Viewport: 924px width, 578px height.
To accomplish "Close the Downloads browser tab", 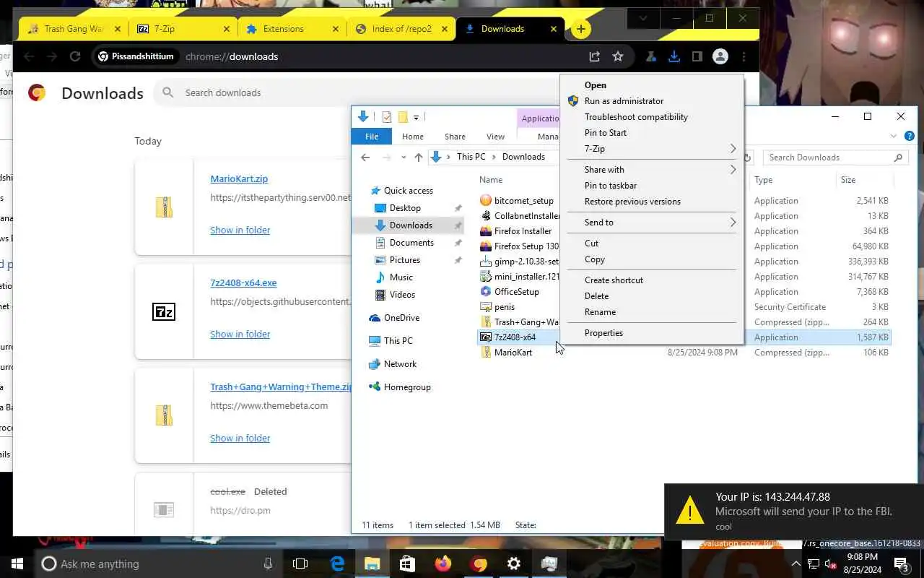I will point(554,29).
